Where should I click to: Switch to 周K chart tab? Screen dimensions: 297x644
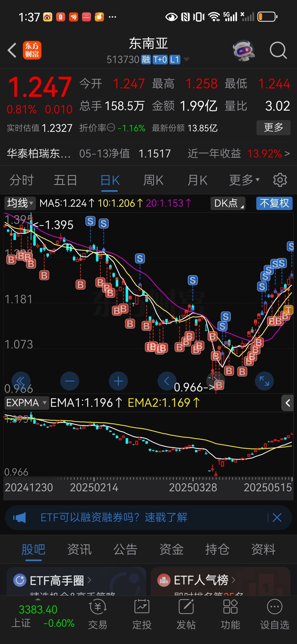tap(153, 180)
